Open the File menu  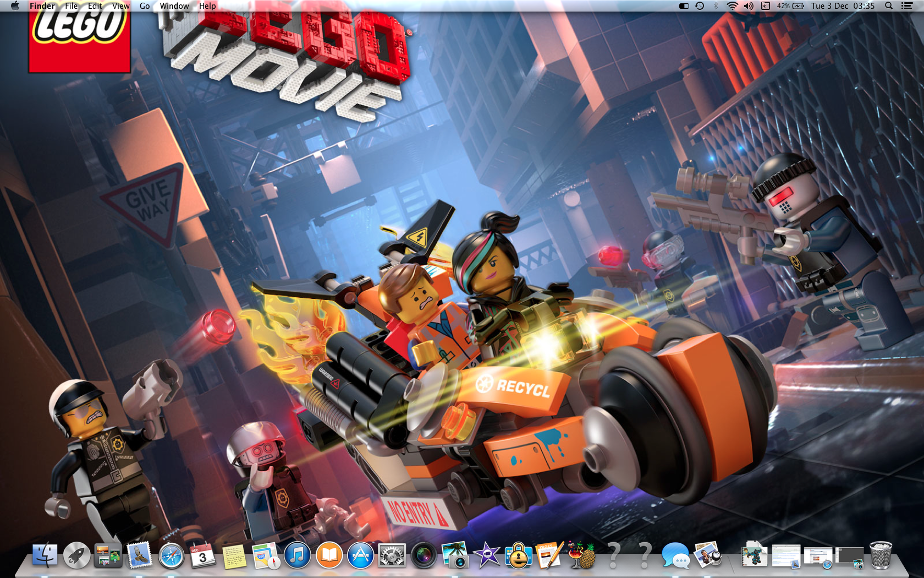(71, 6)
